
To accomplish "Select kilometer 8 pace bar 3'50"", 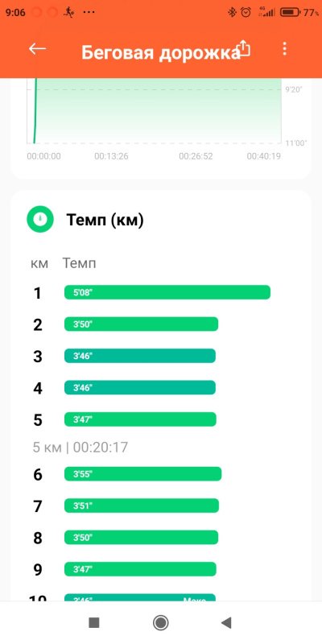I will (x=142, y=538).
